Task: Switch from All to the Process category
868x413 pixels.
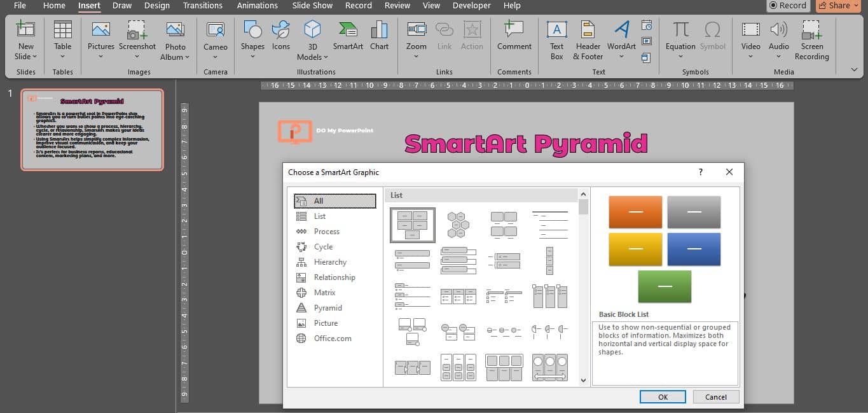Action: coord(326,231)
